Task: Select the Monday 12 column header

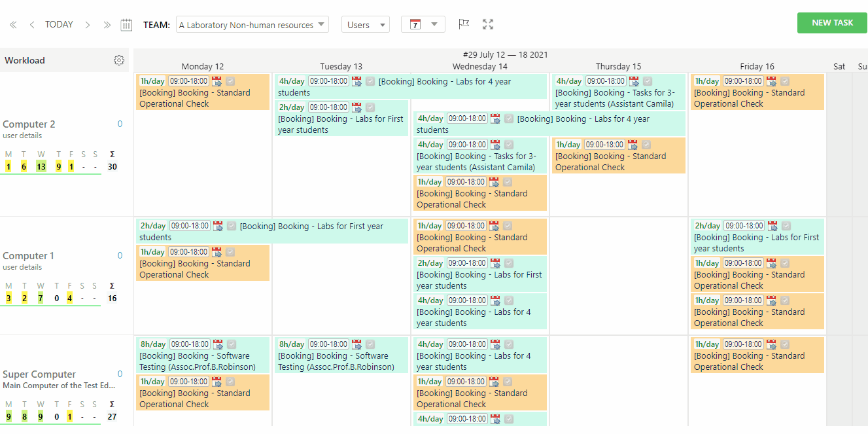Action: (203, 67)
